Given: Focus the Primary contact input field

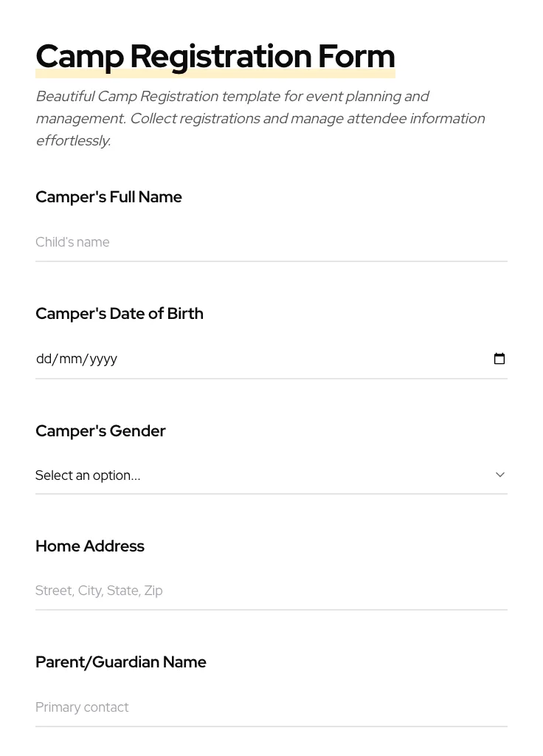Looking at the screenshot, I should [x=271, y=707].
